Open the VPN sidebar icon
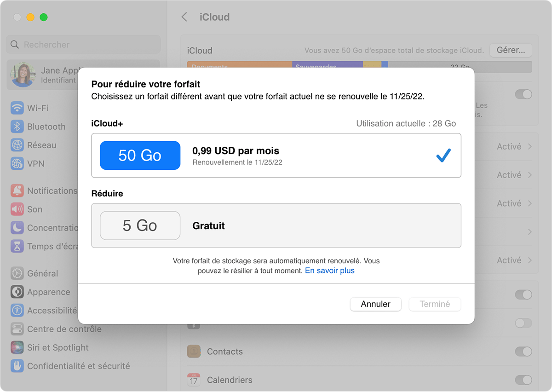Image resolution: width=552 pixels, height=392 pixels. tap(17, 163)
